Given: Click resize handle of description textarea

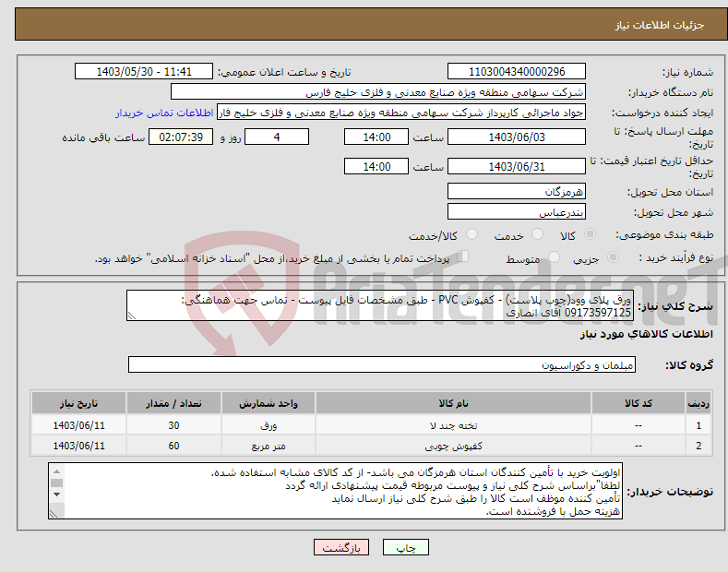Looking at the screenshot, I should tap(132, 316).
